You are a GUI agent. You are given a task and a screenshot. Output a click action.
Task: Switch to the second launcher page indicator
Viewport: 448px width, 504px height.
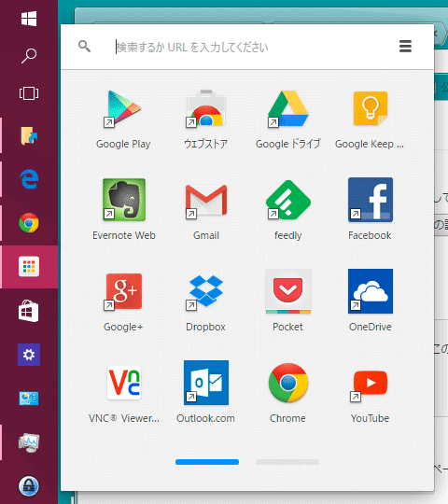tap(287, 462)
